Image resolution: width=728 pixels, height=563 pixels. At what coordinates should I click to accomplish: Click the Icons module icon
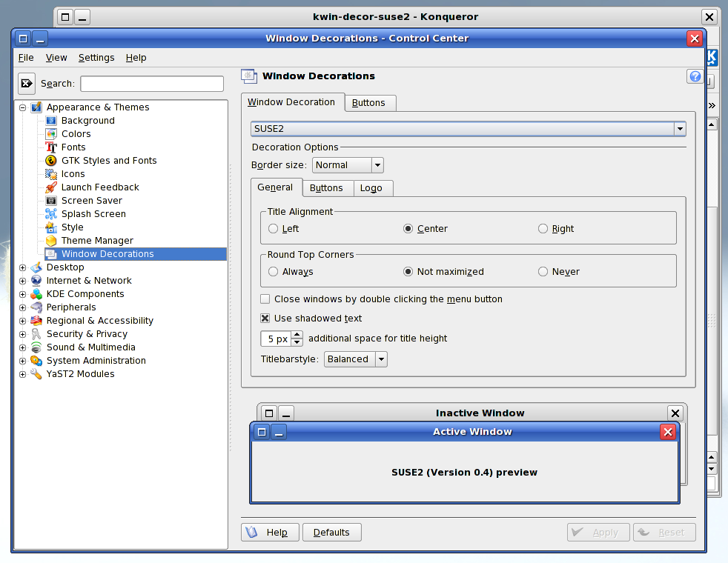tap(51, 174)
